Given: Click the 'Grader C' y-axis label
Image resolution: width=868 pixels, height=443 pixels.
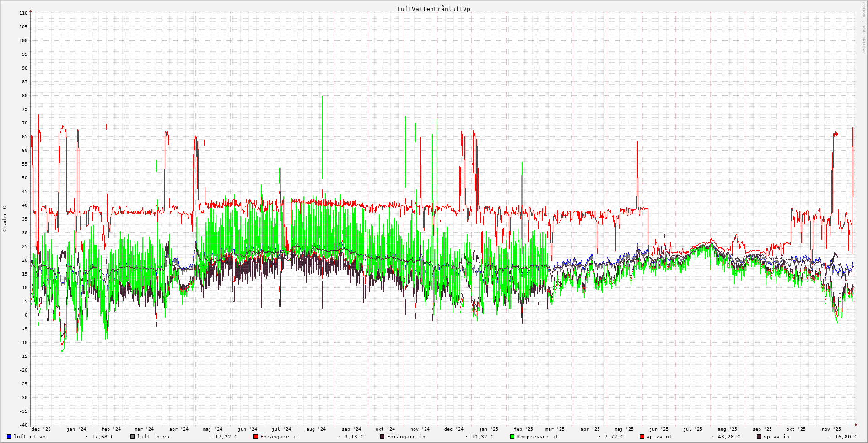Looking at the screenshot, I should pyautogui.click(x=5, y=219).
